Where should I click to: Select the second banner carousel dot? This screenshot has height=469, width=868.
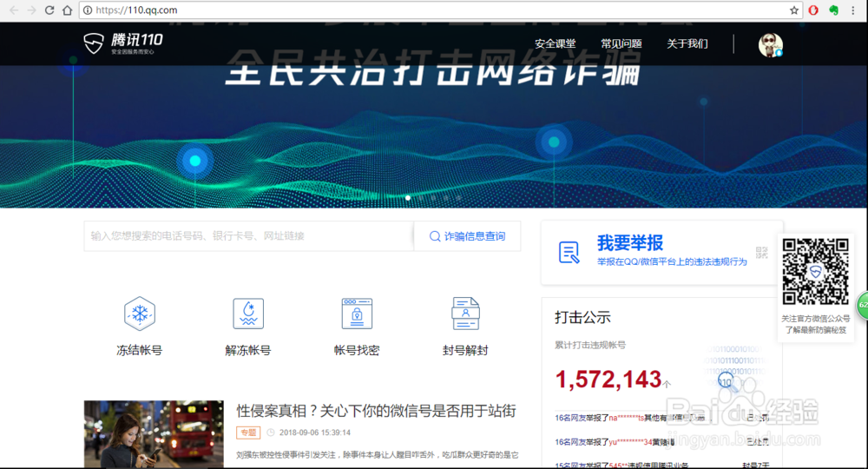421,198
